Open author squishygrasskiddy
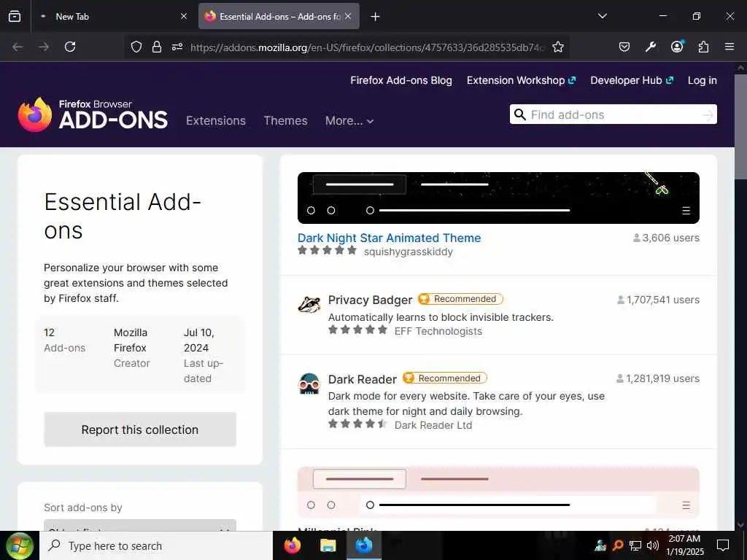747x560 pixels. tap(409, 252)
